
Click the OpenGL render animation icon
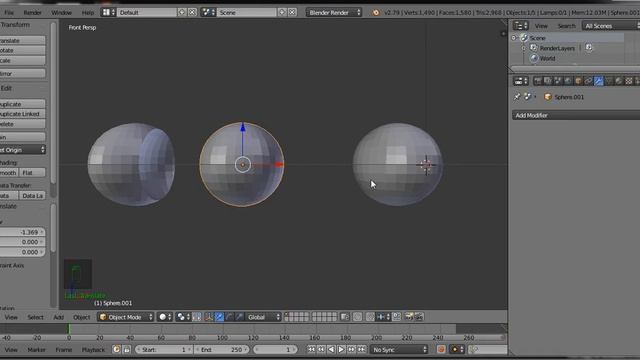tap(419, 317)
